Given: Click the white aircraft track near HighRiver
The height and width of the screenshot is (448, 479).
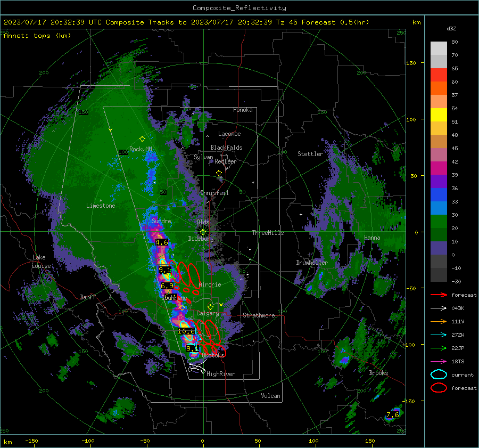Looking at the screenshot, I should [196, 367].
